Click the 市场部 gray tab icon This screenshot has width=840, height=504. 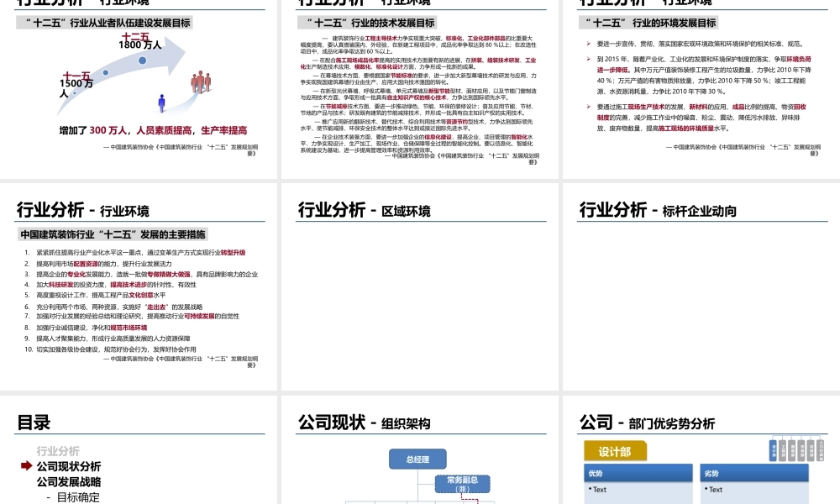[801, 450]
